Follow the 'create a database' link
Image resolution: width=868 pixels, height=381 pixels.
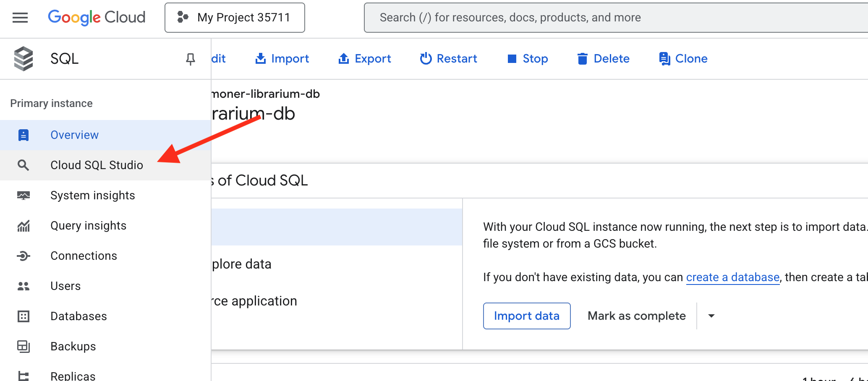pos(732,277)
